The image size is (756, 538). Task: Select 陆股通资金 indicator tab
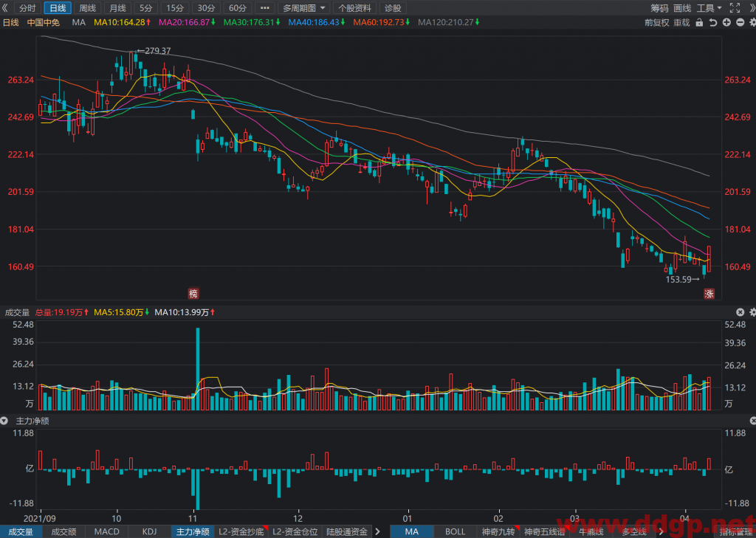coord(347,532)
